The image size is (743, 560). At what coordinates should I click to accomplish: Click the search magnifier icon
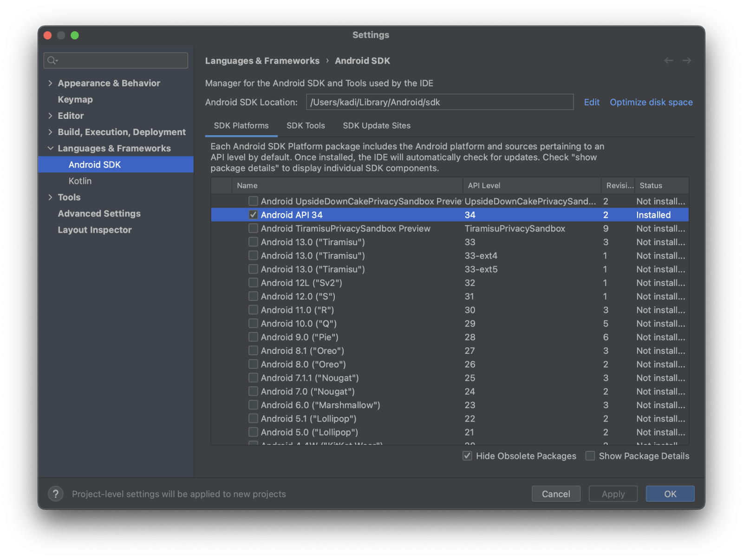point(52,60)
